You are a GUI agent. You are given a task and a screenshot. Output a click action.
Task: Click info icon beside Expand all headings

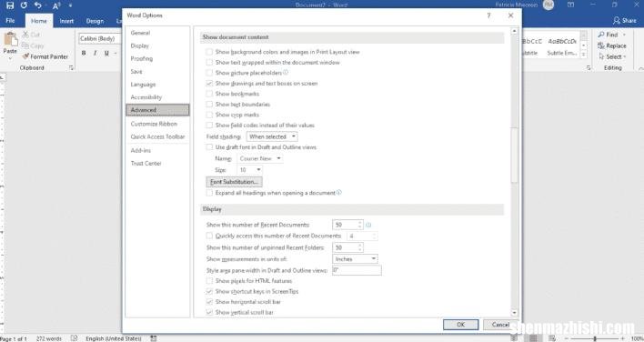point(339,192)
